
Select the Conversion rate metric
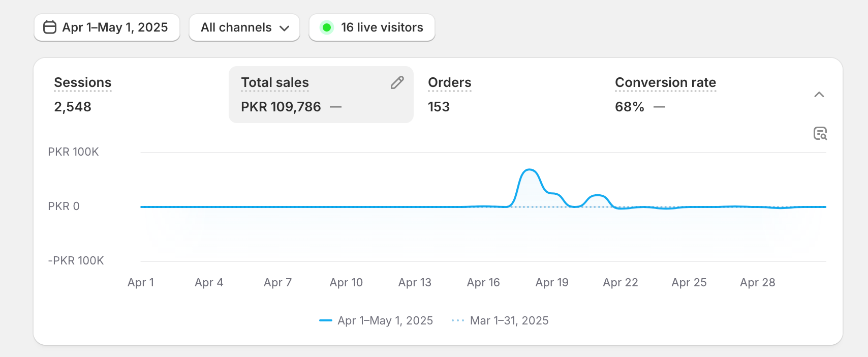coord(665,83)
